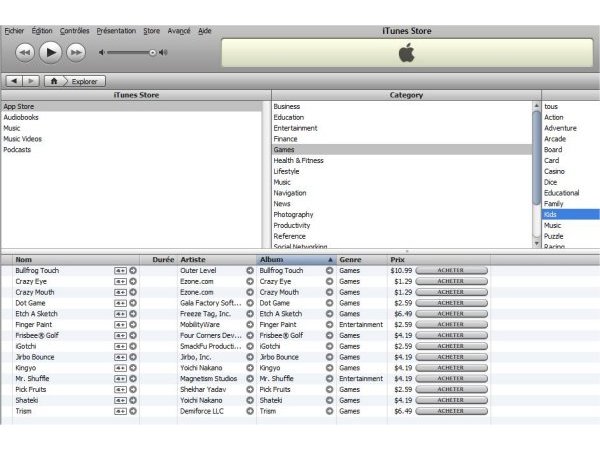
Task: Select the Games category
Action: point(402,150)
